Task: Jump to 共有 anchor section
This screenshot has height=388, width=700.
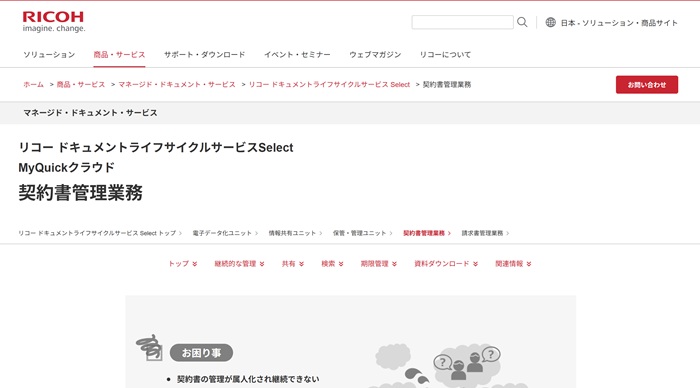Action: click(x=293, y=263)
